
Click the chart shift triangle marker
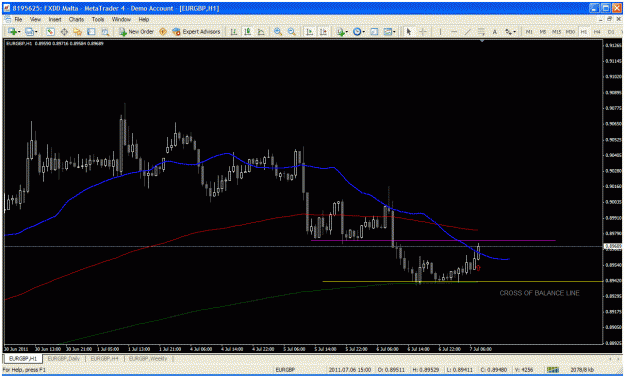[x=482, y=41]
